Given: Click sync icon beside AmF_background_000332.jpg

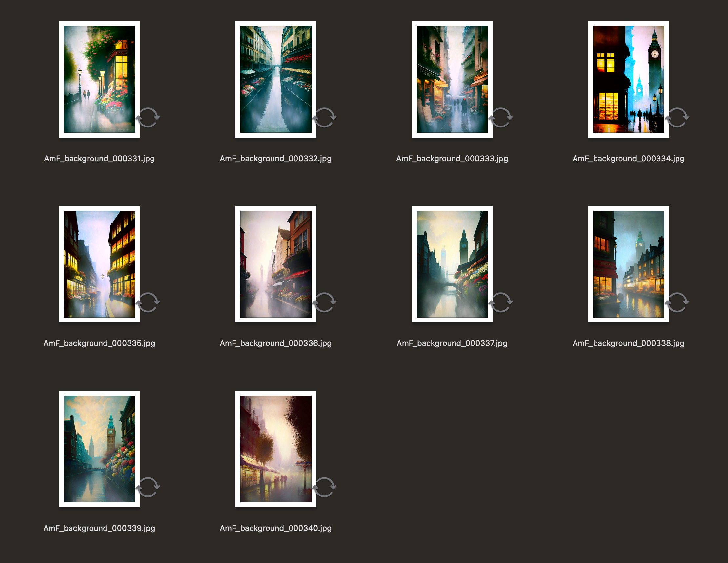Looking at the screenshot, I should click(x=325, y=118).
